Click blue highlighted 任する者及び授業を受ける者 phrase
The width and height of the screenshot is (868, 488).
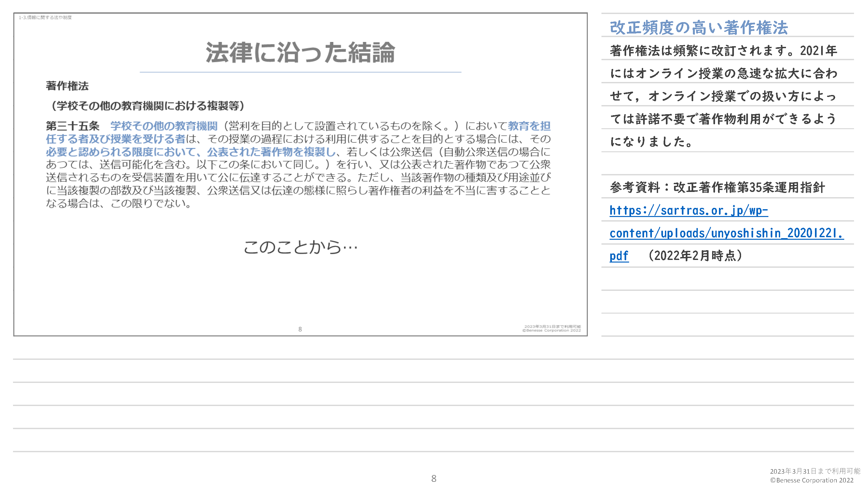coord(116,139)
